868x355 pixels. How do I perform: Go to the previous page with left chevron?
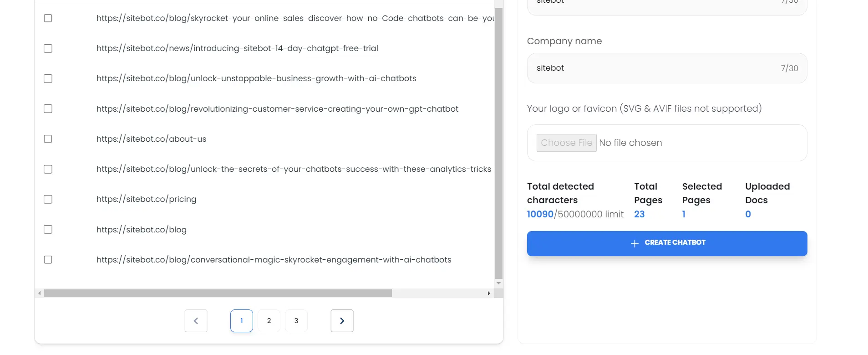[x=196, y=321]
